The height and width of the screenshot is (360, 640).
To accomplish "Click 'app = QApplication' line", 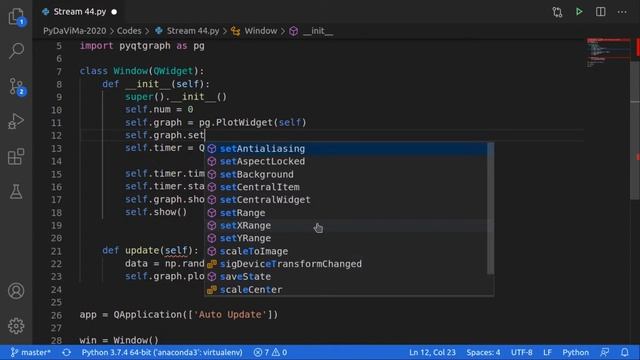I will tap(179, 315).
